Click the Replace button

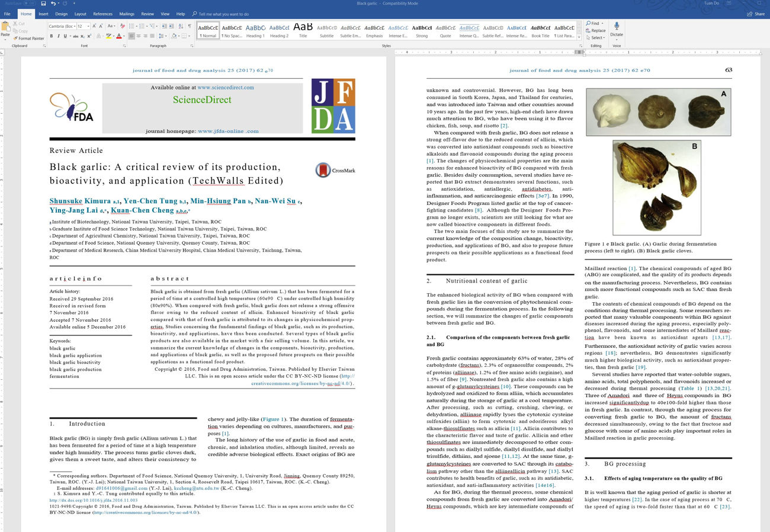[596, 31]
